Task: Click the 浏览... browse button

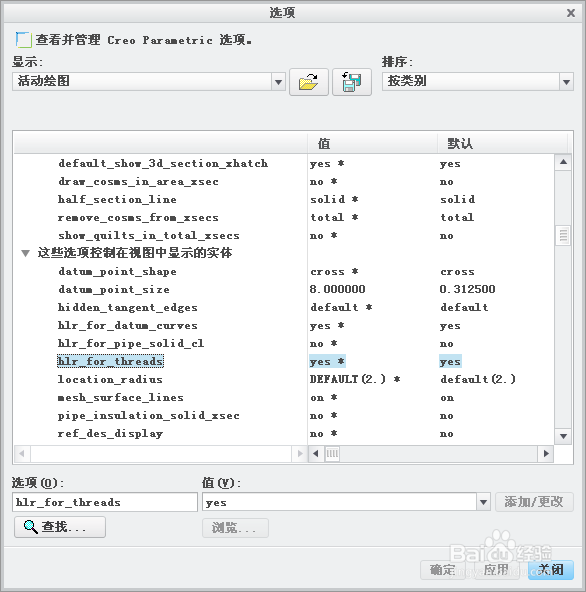Action: click(x=235, y=528)
